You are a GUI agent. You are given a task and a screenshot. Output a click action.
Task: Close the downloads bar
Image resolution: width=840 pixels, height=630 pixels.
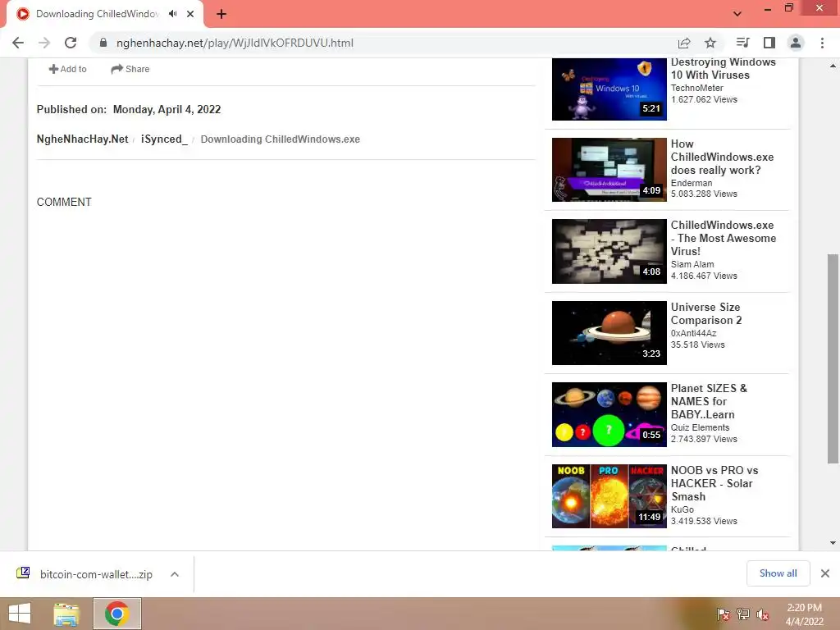(825, 573)
